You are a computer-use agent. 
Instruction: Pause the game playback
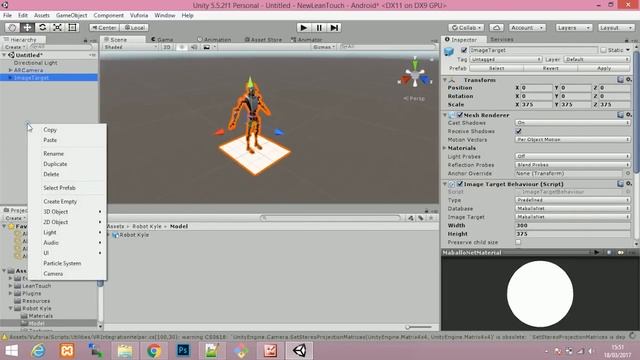(319, 27)
